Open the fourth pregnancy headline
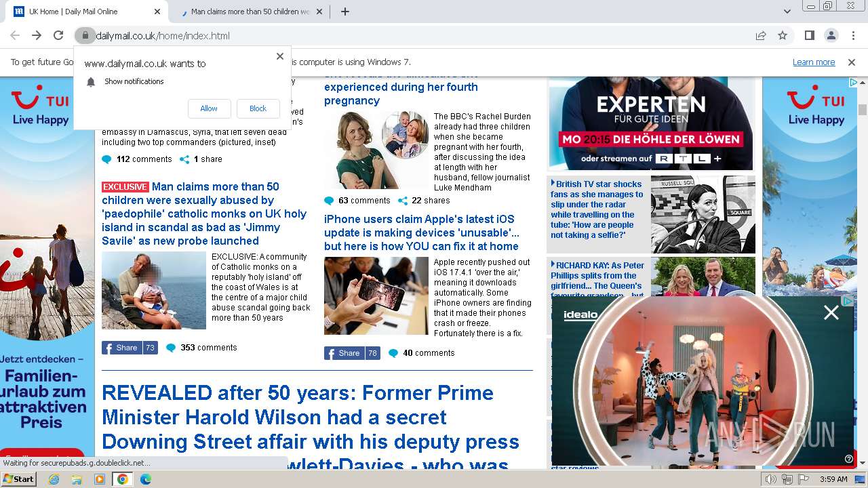Image resolution: width=868 pixels, height=488 pixels. point(401,87)
